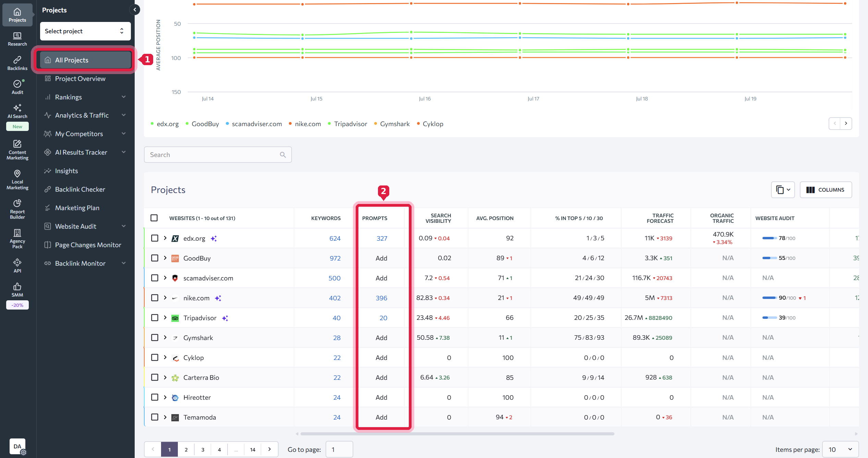Change the Items per page dropdown
Viewport: 868px width, 458px height.
coord(840,449)
